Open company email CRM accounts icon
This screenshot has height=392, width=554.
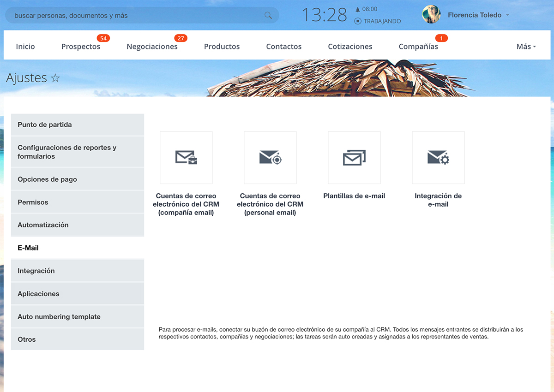(186, 158)
